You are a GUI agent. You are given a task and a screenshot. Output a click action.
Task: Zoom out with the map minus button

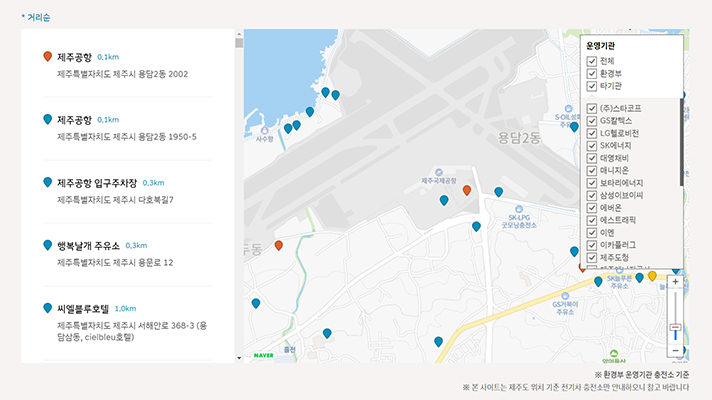(676, 350)
